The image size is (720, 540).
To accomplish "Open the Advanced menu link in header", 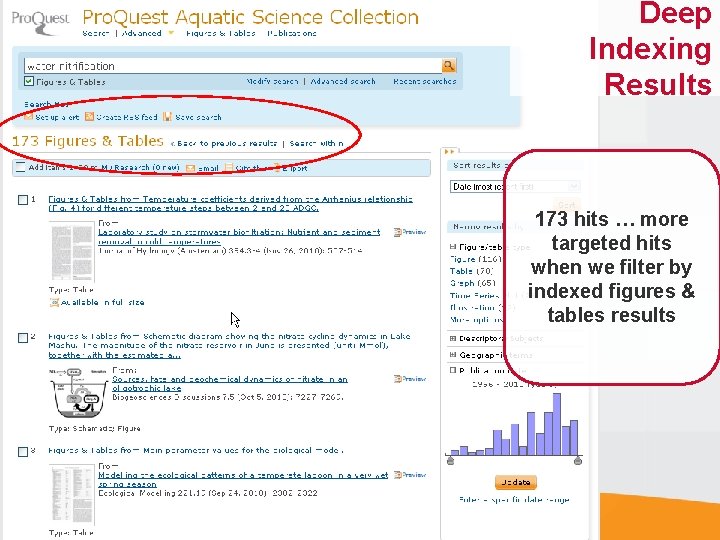I will click(x=142, y=33).
